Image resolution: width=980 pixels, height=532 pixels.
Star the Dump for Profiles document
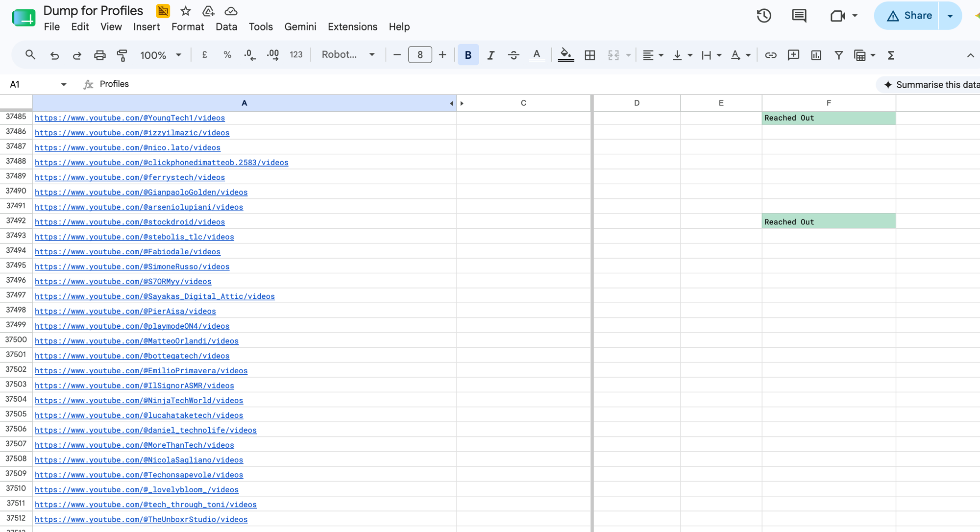tap(186, 11)
